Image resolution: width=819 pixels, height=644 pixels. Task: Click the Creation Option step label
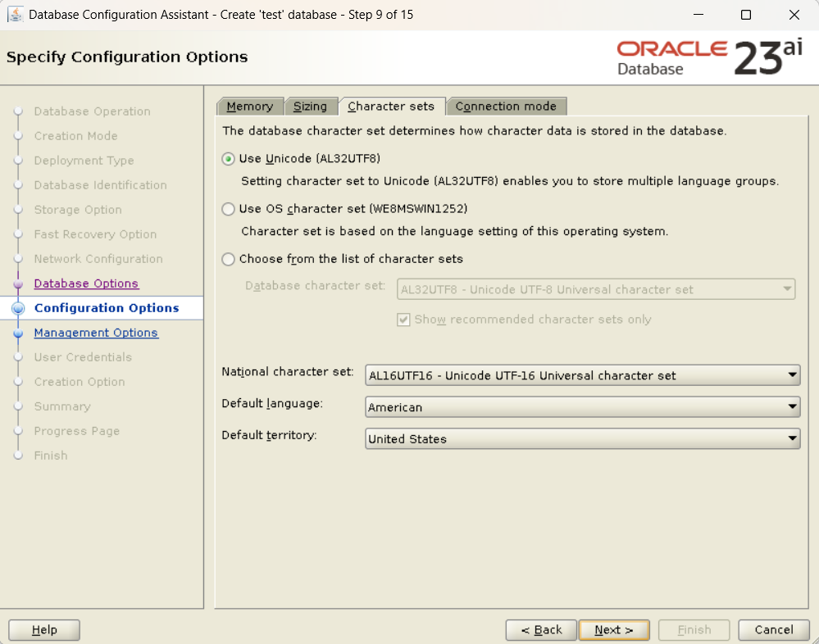[80, 382]
